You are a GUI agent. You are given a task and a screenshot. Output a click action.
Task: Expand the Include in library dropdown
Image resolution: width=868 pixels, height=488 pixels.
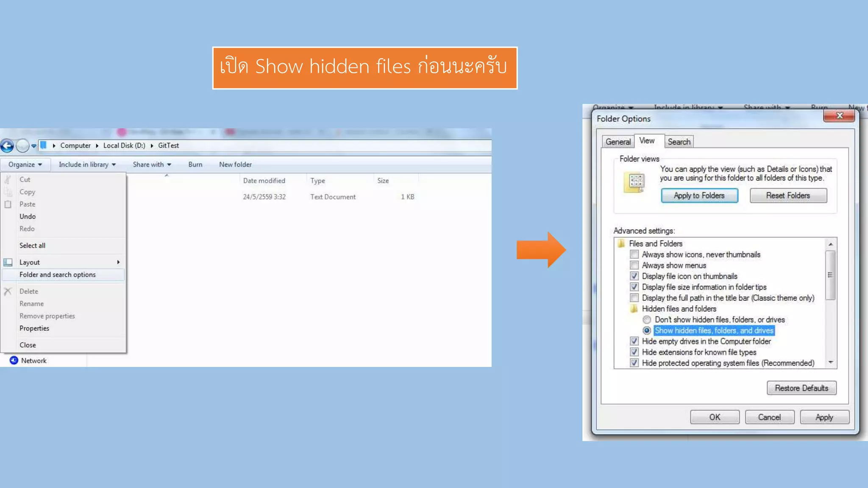point(87,164)
